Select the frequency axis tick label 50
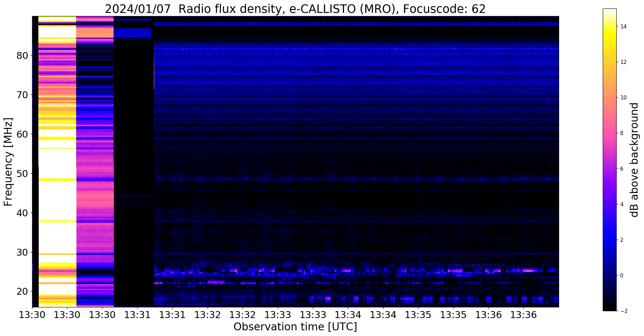Viewport: 644px width, 336px height. [22, 174]
